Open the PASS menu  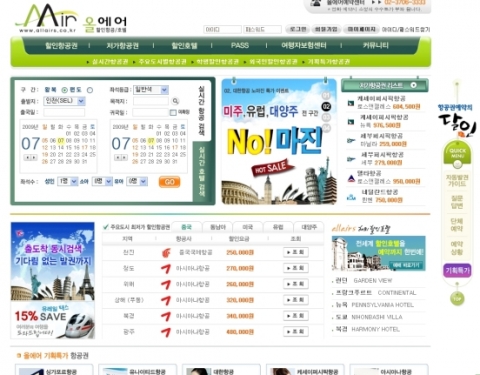pos(240,46)
